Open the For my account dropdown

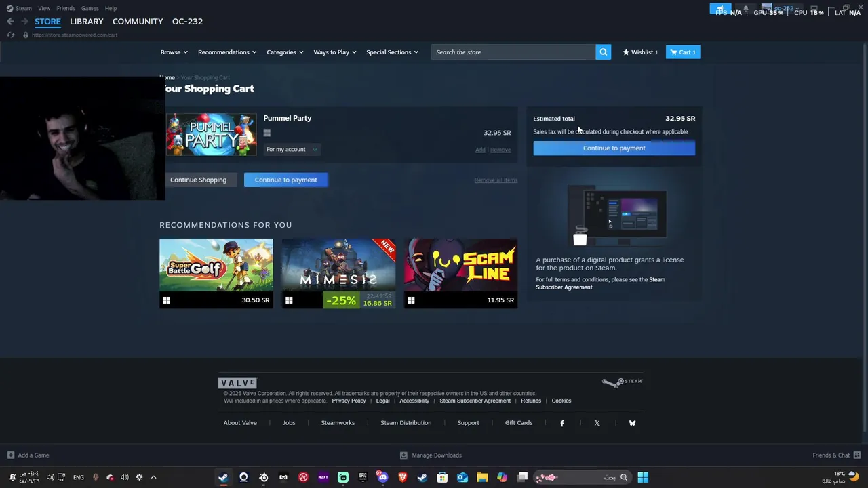pyautogui.click(x=291, y=149)
